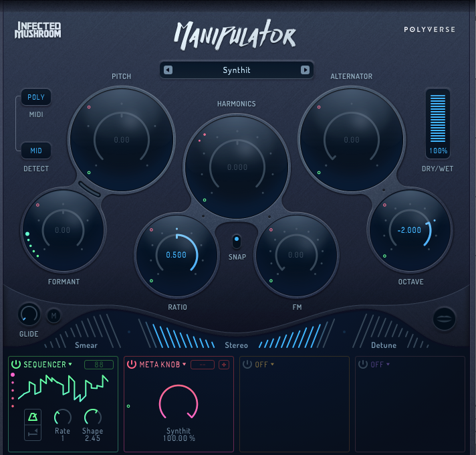Open the lips icon panel at right
The image size is (476, 455).
click(444, 319)
